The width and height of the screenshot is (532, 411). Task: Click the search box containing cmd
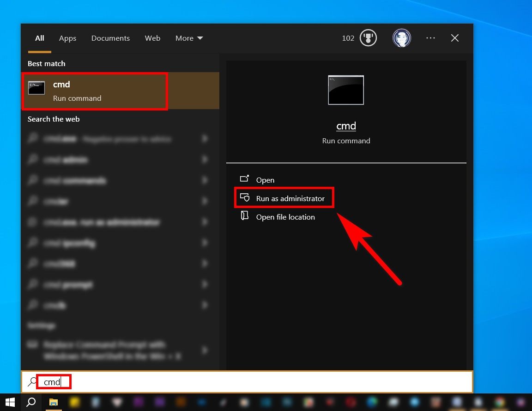pos(247,382)
